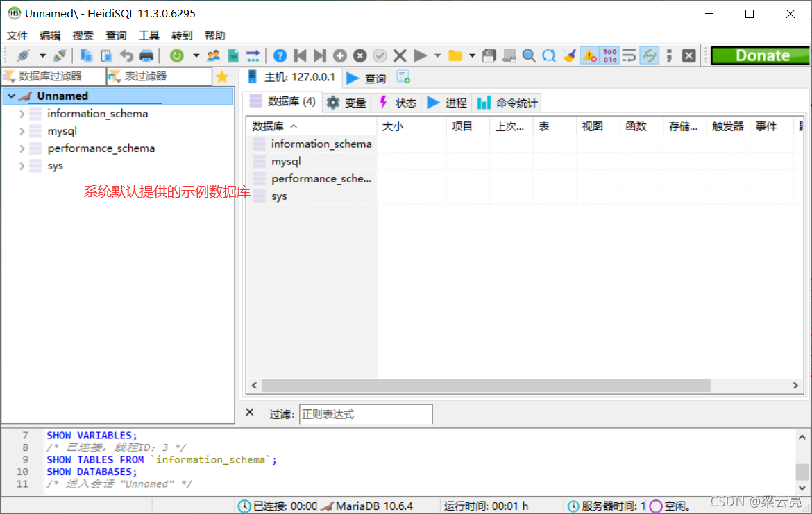Click the magnifier find text icon
This screenshot has height=514, width=812.
pyautogui.click(x=529, y=55)
